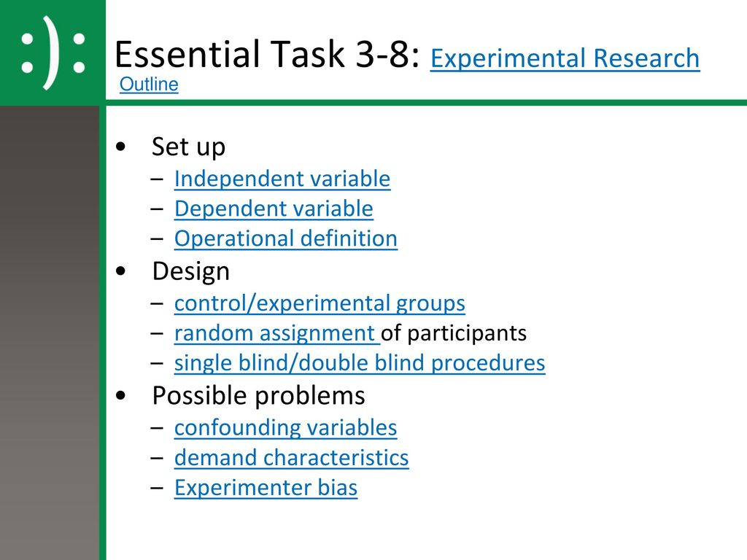Click the Design bullet heading
Viewport: 747px width, 560px height.
coord(190,271)
